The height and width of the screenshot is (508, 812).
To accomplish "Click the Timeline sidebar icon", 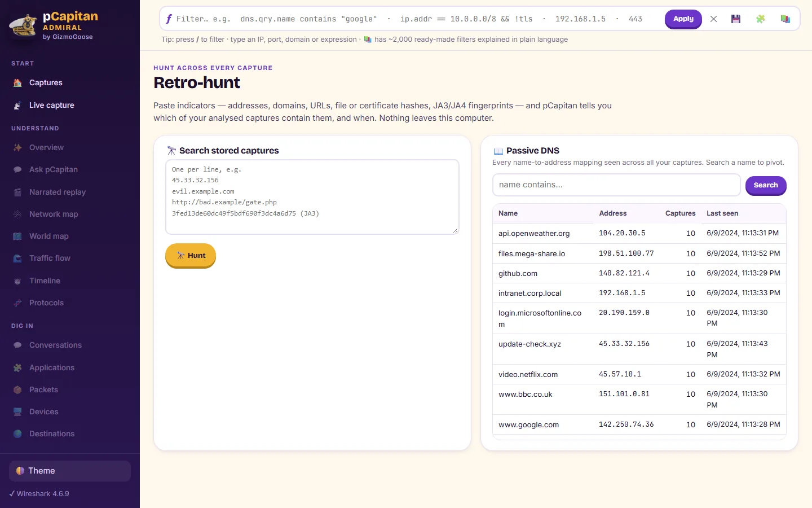I will tap(17, 281).
